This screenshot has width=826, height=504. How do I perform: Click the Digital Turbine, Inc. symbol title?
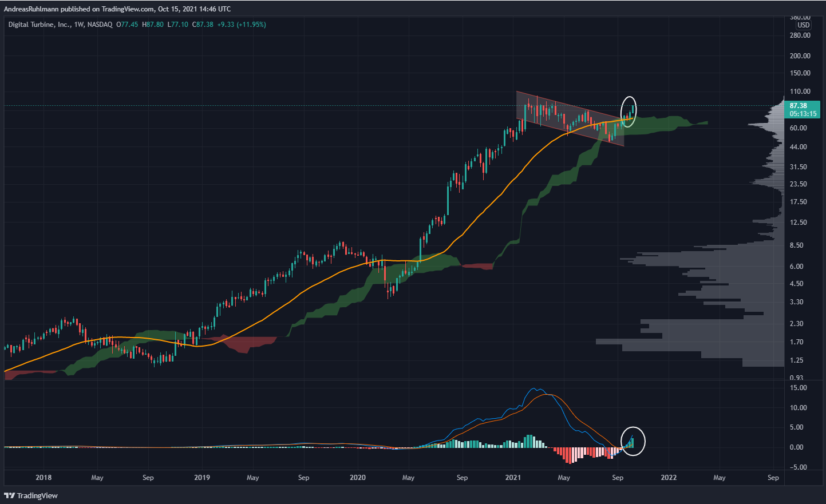click(x=39, y=25)
